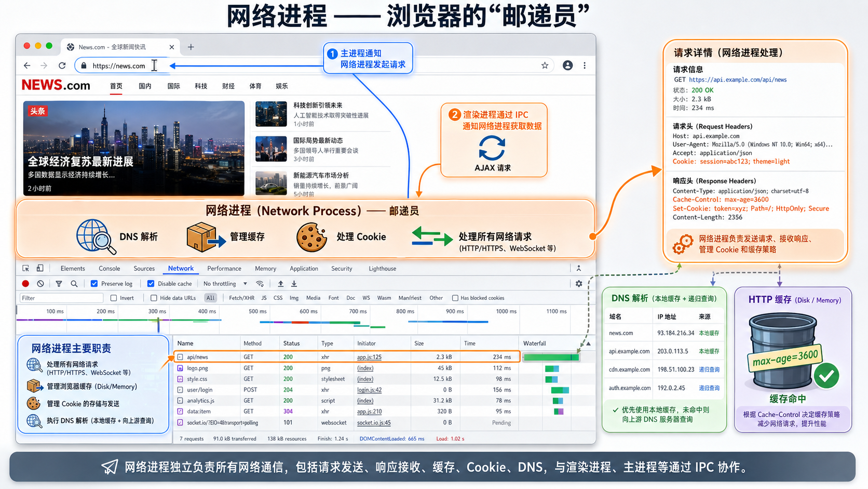The width and height of the screenshot is (868, 489).
Task: Open the socket.io.js:45 initiator link
Action: click(x=374, y=422)
